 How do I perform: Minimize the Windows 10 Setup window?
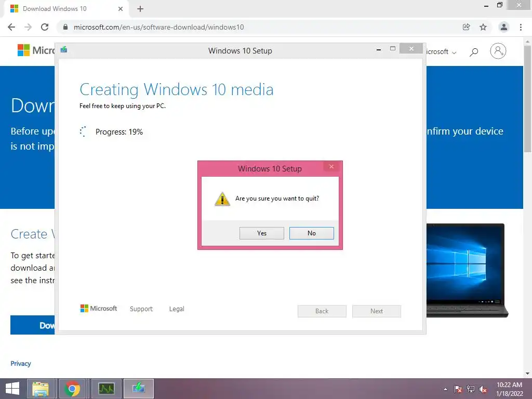point(379,49)
